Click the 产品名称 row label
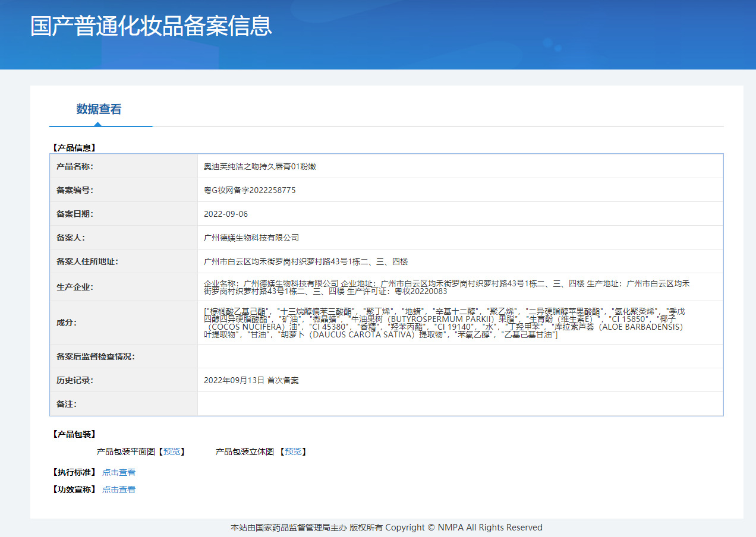 click(75, 166)
